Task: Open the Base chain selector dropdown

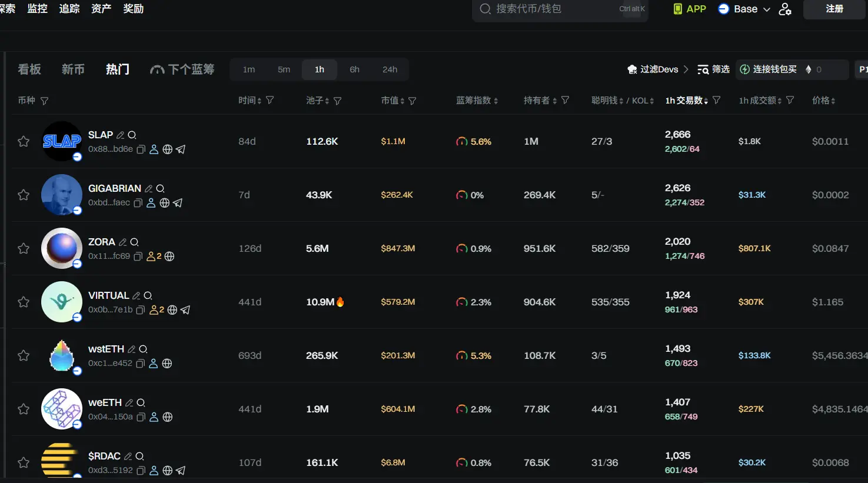Action: point(744,9)
